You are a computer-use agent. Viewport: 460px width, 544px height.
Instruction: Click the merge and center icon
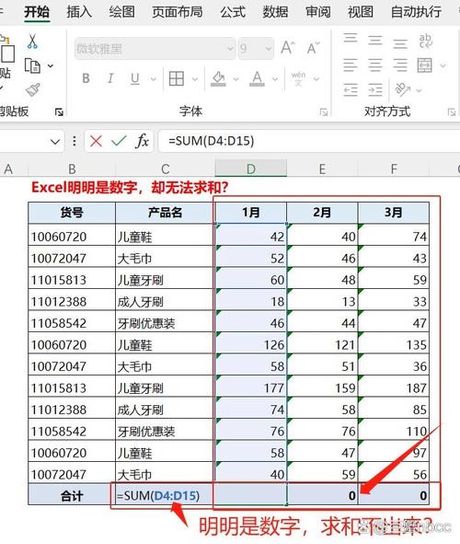(x=425, y=65)
